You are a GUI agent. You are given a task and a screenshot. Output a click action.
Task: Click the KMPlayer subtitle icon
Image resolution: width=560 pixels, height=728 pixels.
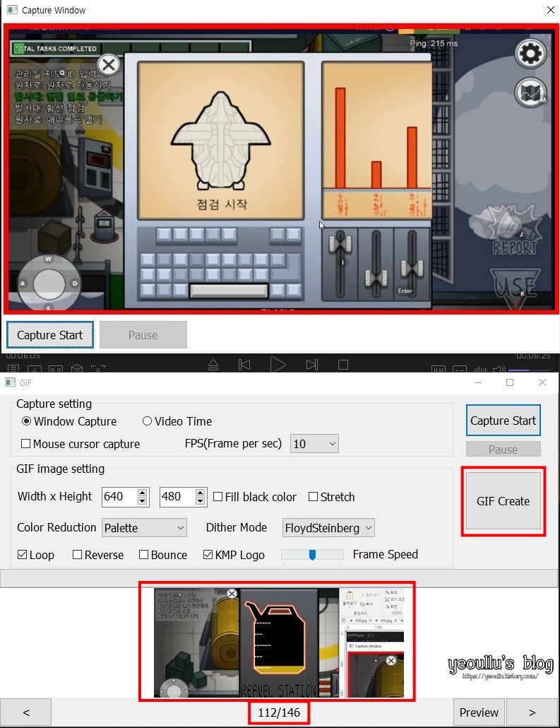[459, 370]
